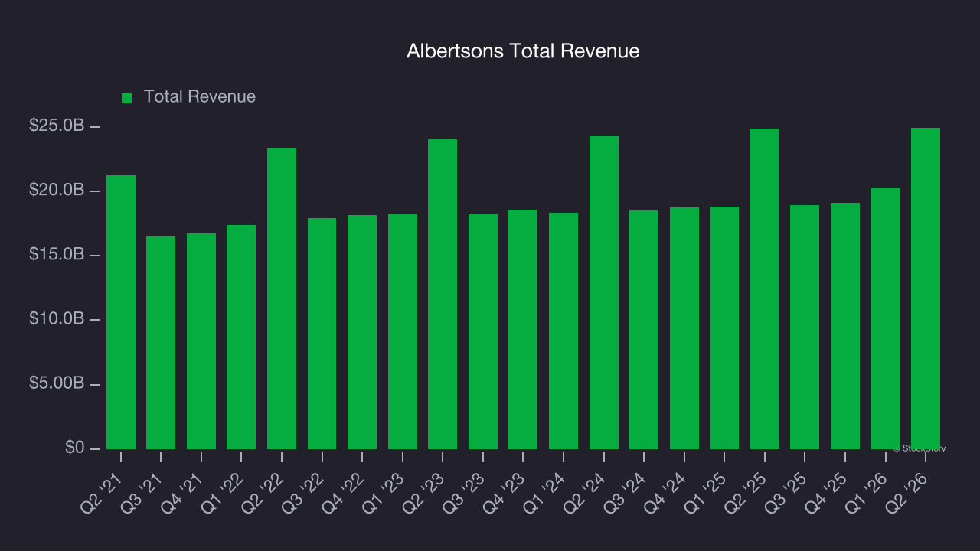
Task: Click the "Albertsons Total Revenue" chart title
Action: tap(523, 51)
